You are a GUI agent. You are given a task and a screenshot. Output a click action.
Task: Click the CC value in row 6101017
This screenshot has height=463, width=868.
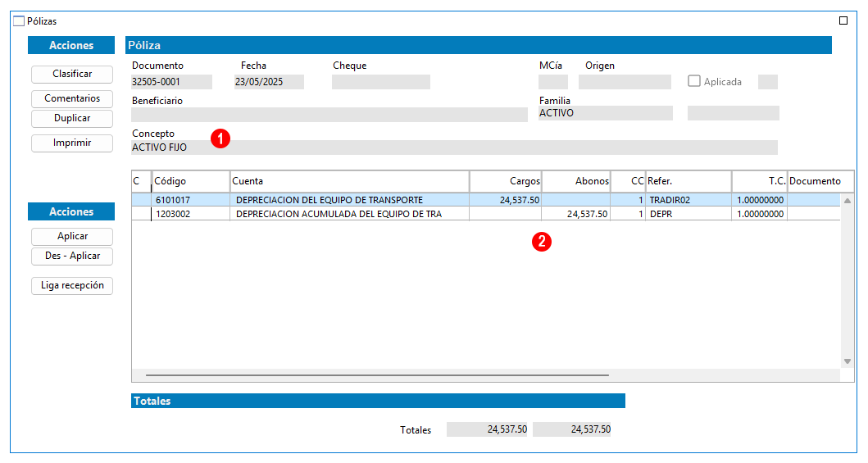click(629, 200)
